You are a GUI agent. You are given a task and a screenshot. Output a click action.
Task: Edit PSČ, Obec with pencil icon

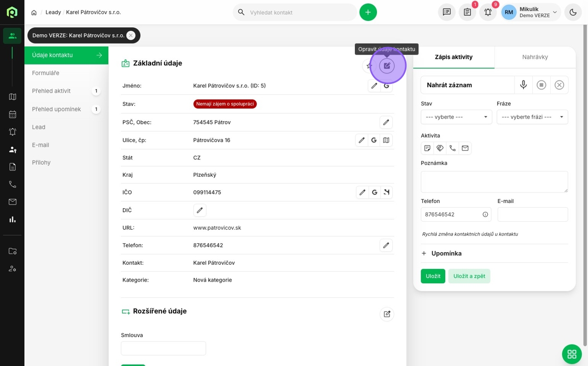coord(386,122)
